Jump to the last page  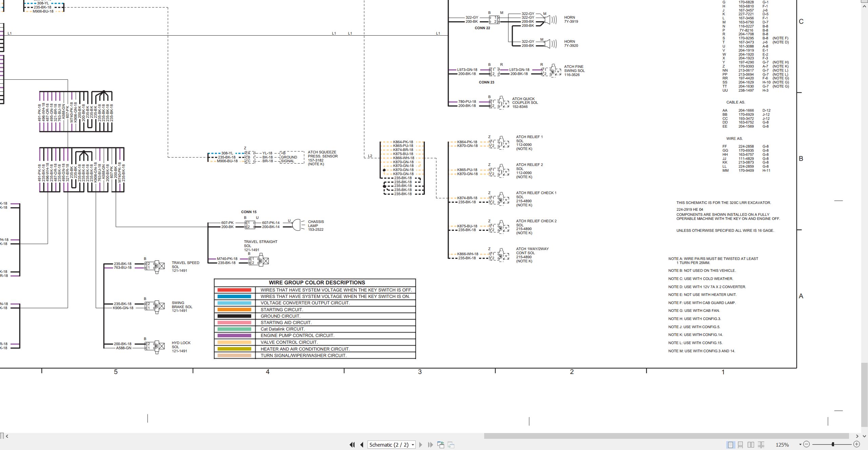pos(430,445)
